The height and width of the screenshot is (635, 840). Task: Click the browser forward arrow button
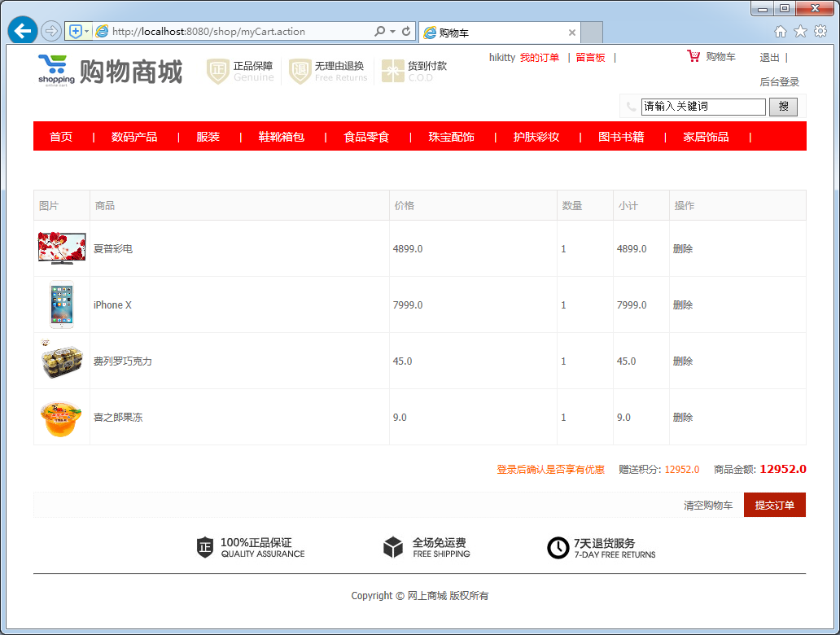(51, 31)
